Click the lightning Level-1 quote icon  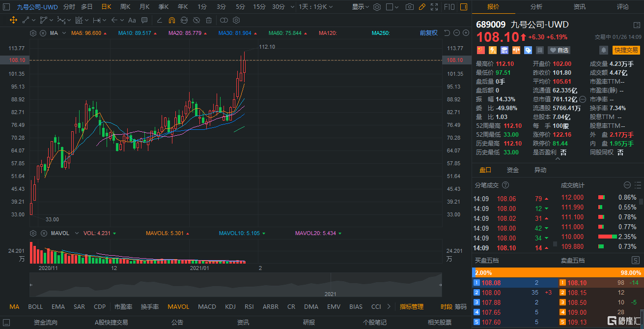click(493, 50)
